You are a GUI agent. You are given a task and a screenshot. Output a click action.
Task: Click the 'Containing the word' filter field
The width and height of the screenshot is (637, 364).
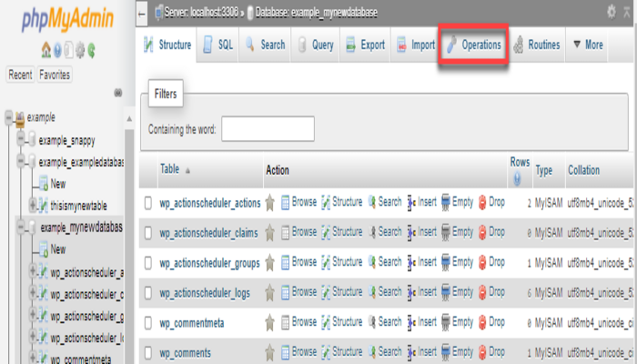coord(268,129)
